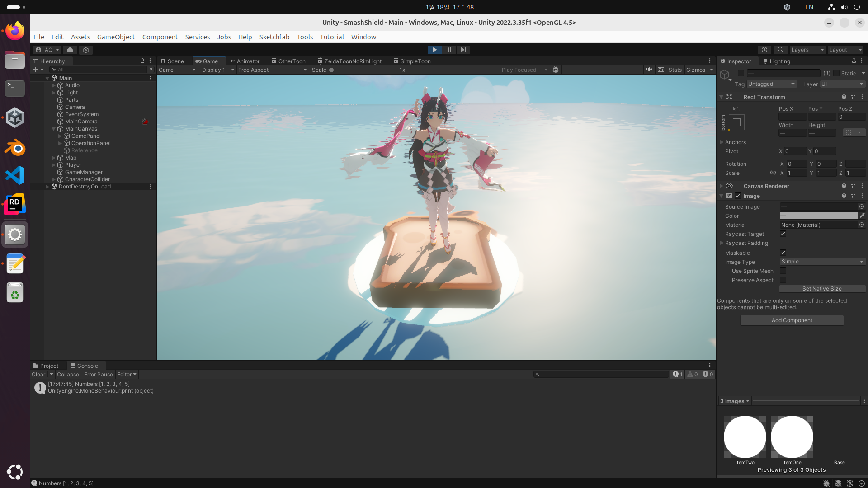
Task: Toggle blueprint mode button in Rect Transform
Action: coord(849,132)
